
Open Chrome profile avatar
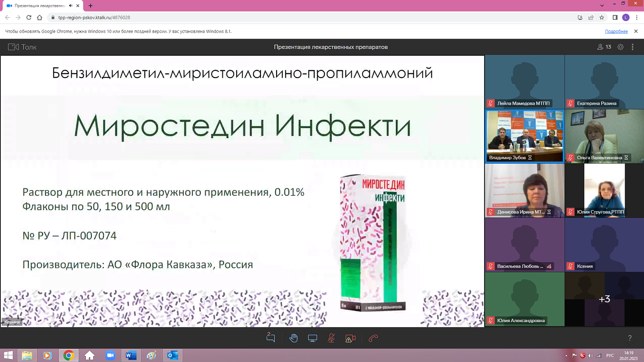pyautogui.click(x=626, y=18)
